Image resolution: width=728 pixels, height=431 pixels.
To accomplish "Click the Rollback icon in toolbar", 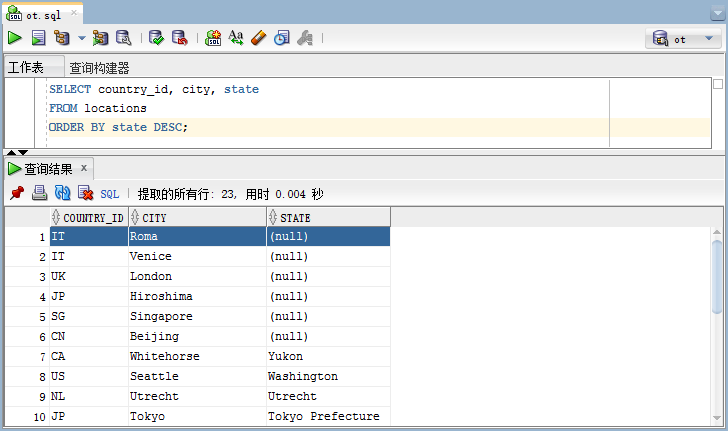I will pos(179,38).
